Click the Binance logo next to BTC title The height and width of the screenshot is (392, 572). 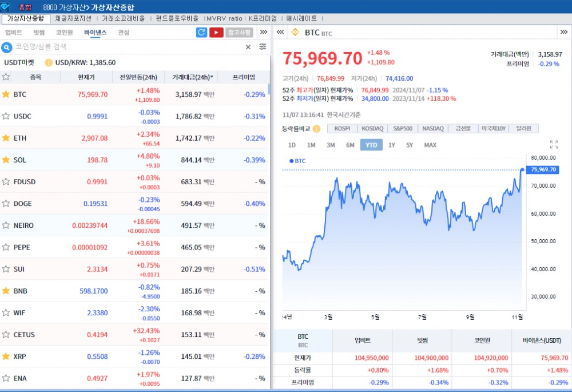[x=296, y=33]
